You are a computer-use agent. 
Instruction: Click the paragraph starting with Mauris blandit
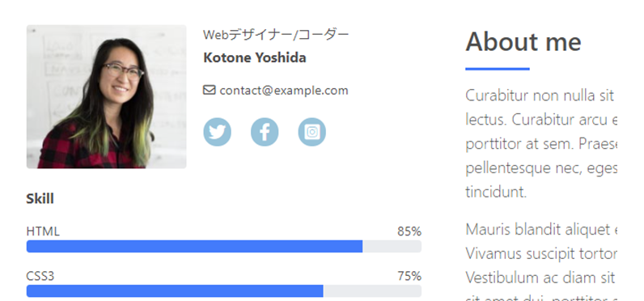point(541,261)
